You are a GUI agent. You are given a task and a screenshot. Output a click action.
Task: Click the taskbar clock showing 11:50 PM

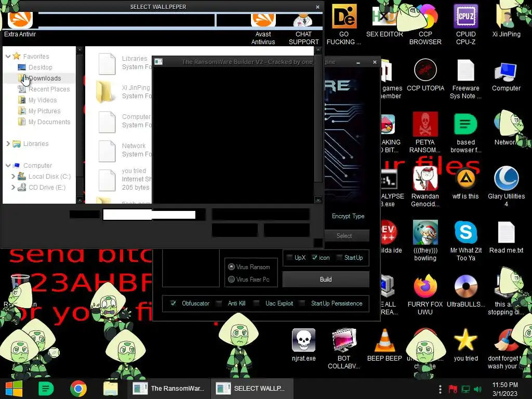(505, 389)
